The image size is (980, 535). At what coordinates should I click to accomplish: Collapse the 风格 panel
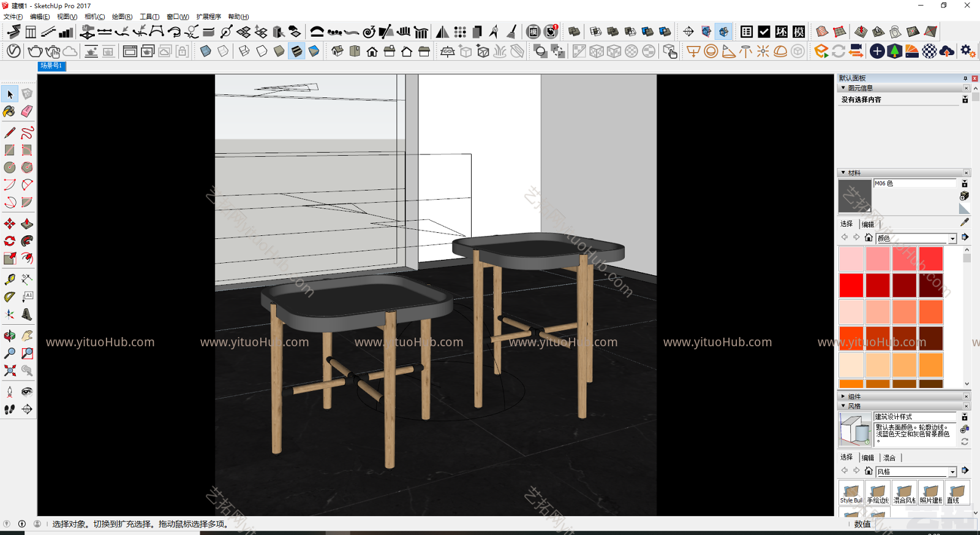843,406
